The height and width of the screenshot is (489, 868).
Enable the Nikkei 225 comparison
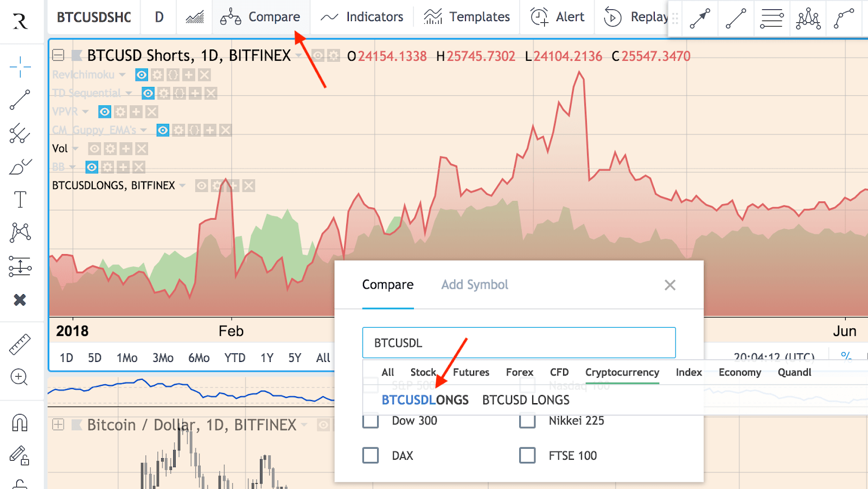[527, 421]
